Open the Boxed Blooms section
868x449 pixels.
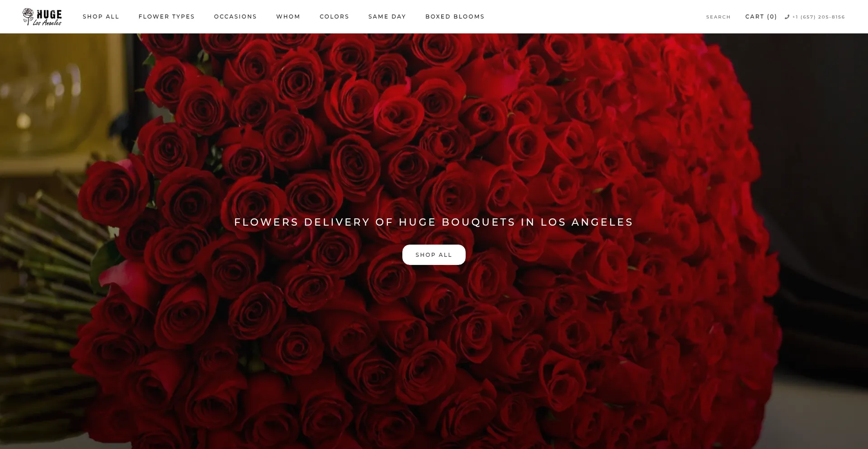tap(455, 17)
